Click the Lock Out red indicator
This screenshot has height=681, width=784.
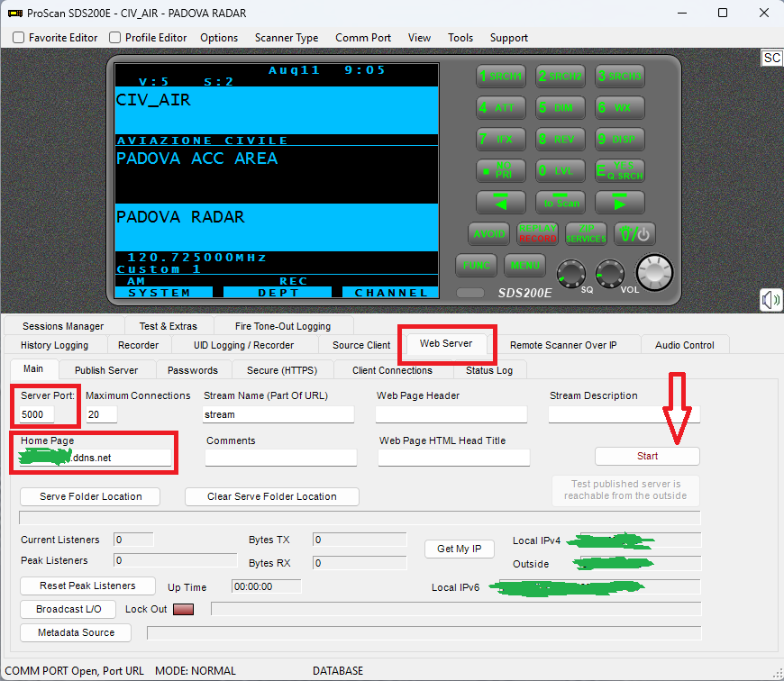(x=183, y=609)
